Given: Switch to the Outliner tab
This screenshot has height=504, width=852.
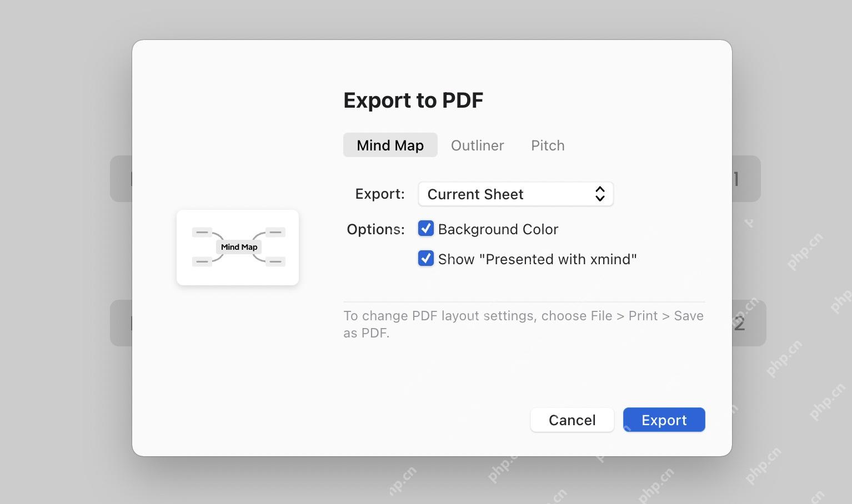Looking at the screenshot, I should click(477, 145).
